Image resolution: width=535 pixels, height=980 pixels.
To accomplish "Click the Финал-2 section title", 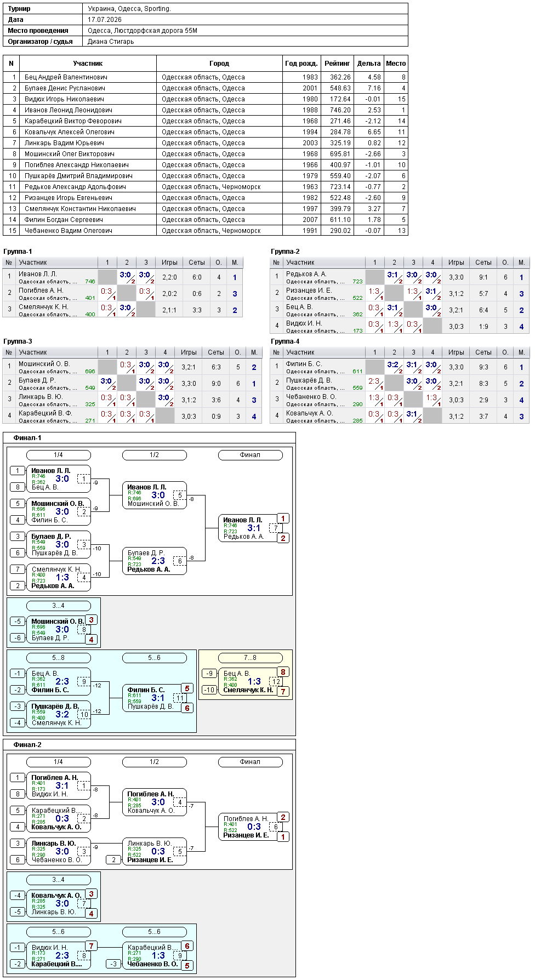I will (27, 745).
